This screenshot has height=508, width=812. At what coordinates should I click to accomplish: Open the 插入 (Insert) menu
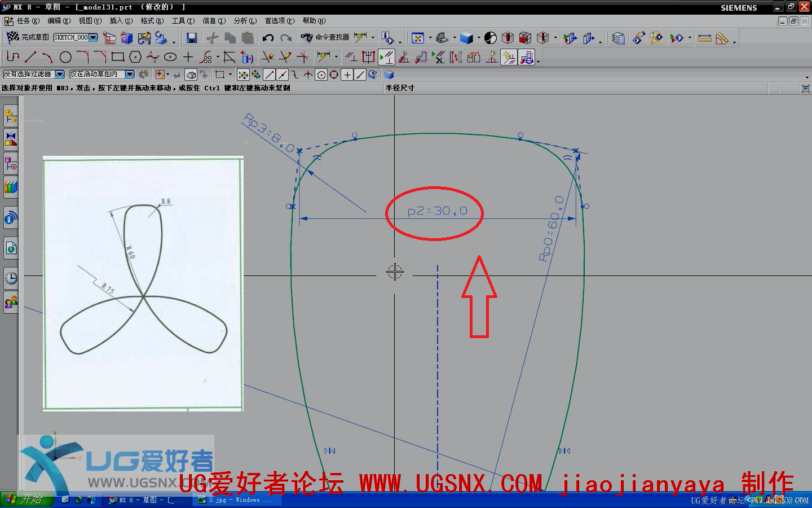click(x=121, y=21)
